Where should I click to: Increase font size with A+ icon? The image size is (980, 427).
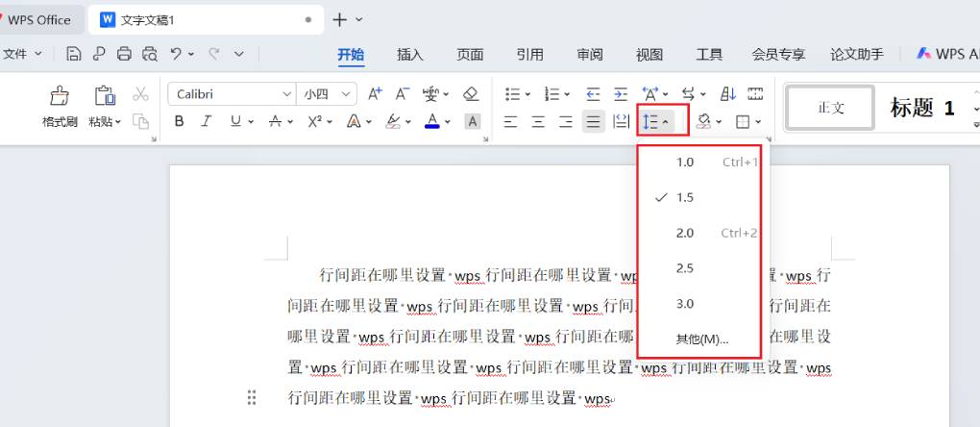375,94
